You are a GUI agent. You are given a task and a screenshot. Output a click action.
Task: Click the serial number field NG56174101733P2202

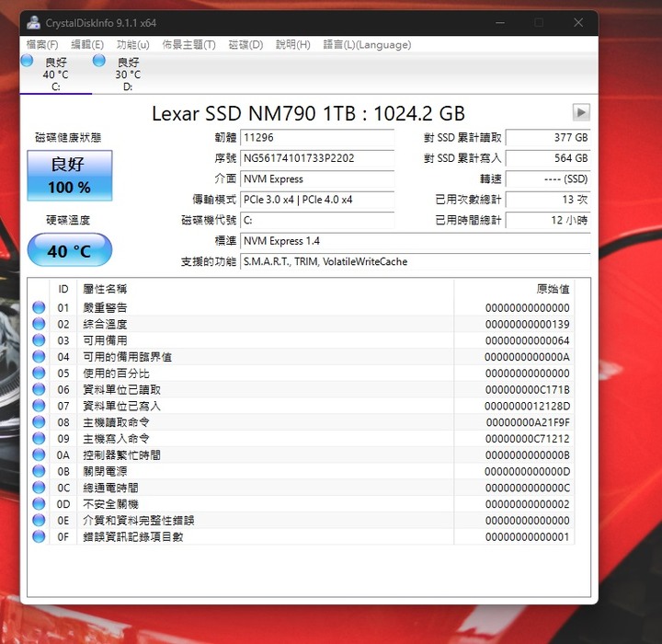pos(317,158)
